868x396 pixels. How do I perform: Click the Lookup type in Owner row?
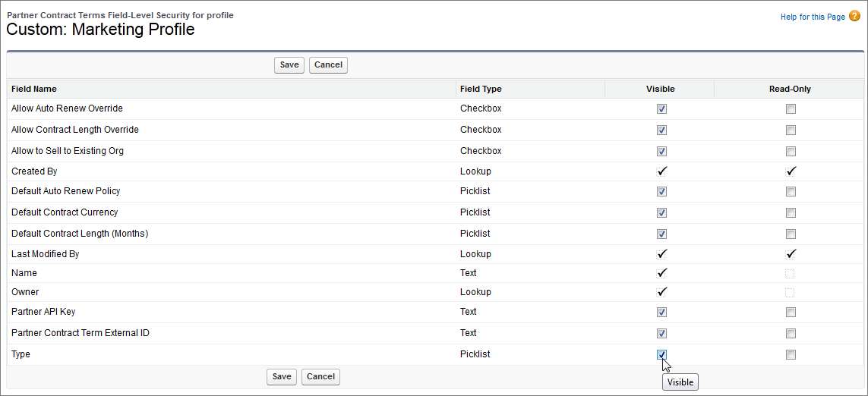tap(475, 291)
